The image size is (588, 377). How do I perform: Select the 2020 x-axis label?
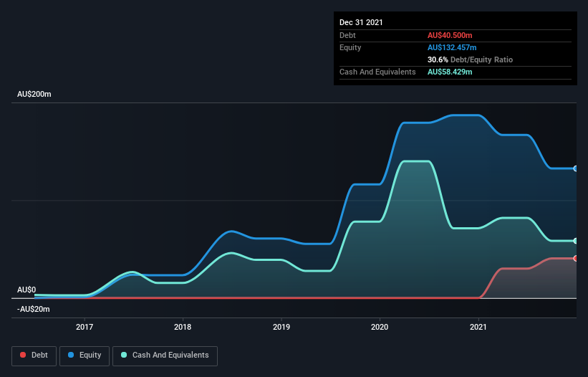point(380,327)
